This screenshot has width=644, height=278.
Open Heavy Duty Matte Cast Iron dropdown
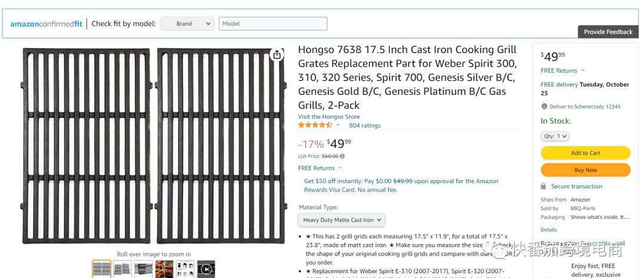[x=342, y=220]
